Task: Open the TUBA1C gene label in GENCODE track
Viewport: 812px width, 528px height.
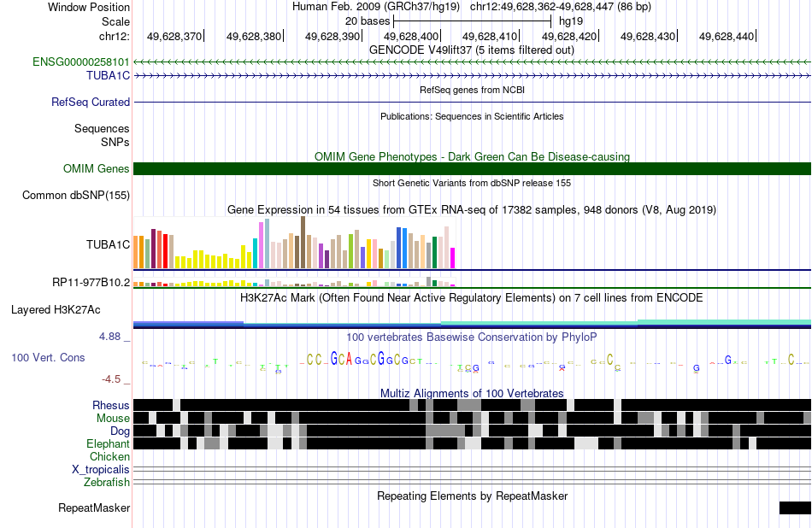Action: point(109,75)
